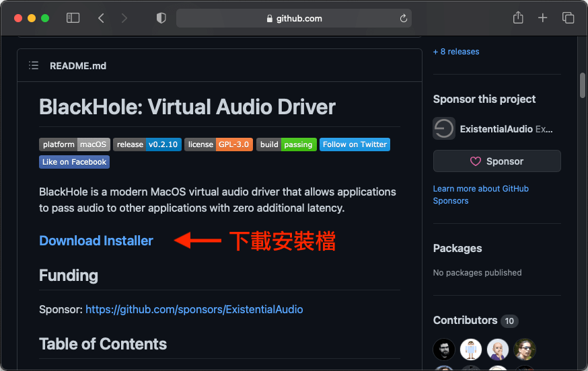This screenshot has width=588, height=371.
Task: Click the BlackHole: Virtual Audio Driver heading
Action: point(187,107)
